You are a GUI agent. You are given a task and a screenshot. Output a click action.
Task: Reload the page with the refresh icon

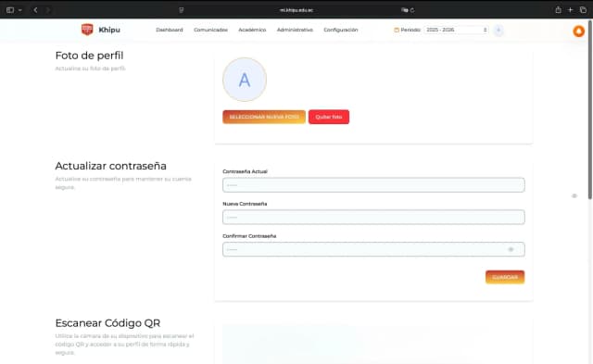point(412,10)
